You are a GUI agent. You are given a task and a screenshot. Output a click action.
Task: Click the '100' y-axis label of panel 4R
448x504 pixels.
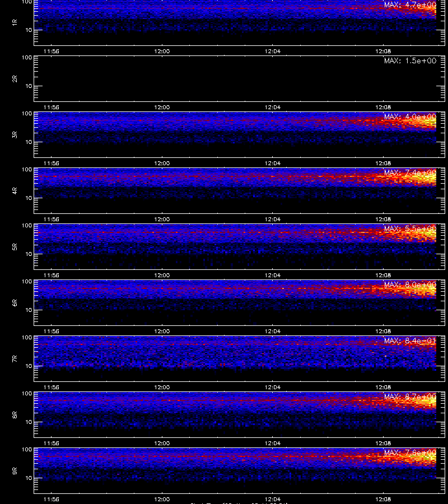coord(27,169)
